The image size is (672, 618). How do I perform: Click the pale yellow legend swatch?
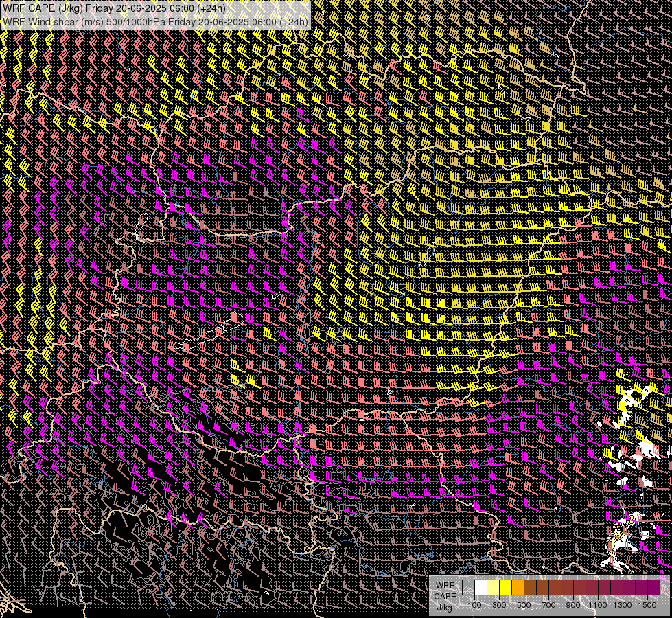coord(494,587)
